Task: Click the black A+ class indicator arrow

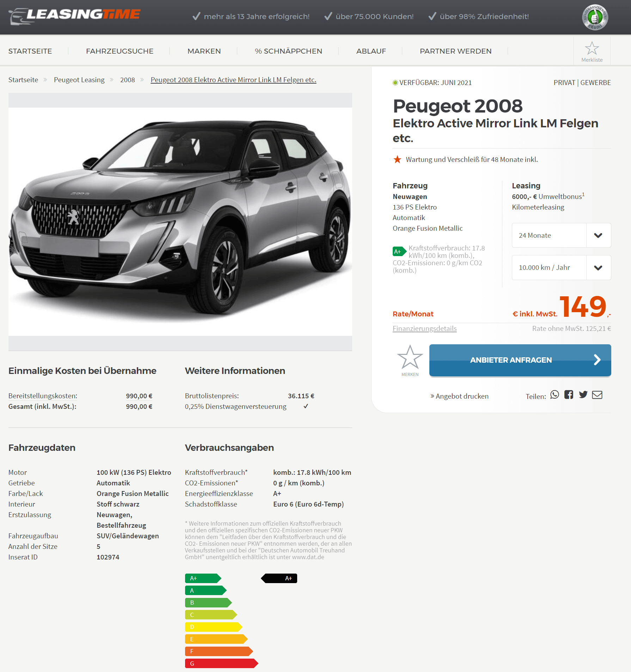Action: (x=279, y=578)
